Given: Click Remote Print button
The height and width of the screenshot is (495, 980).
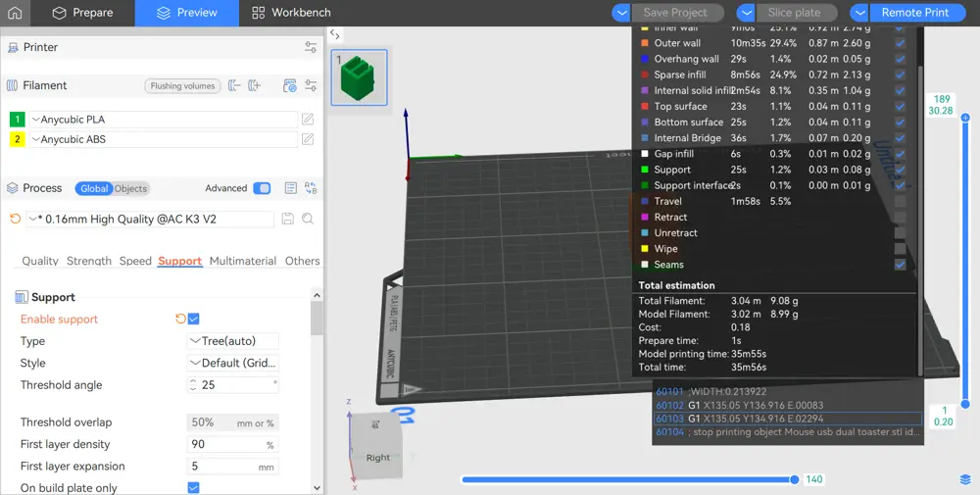Looking at the screenshot, I should [x=915, y=13].
